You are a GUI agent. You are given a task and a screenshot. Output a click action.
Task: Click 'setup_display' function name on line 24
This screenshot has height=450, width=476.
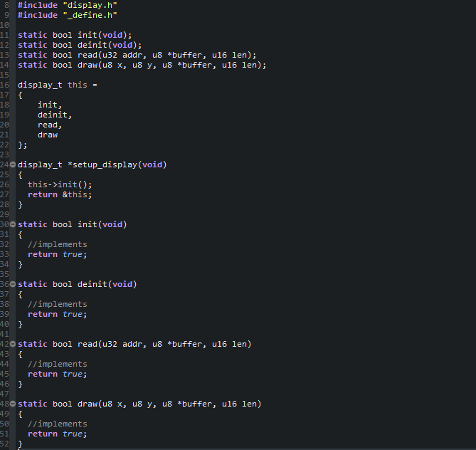105,164
